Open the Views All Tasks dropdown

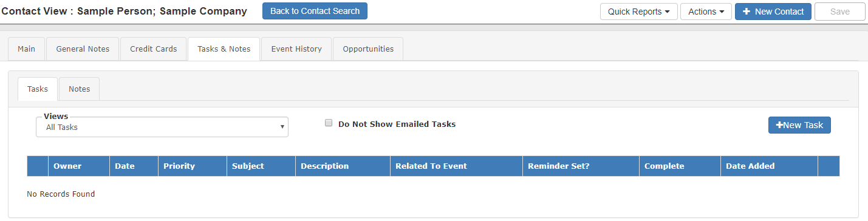pos(162,127)
